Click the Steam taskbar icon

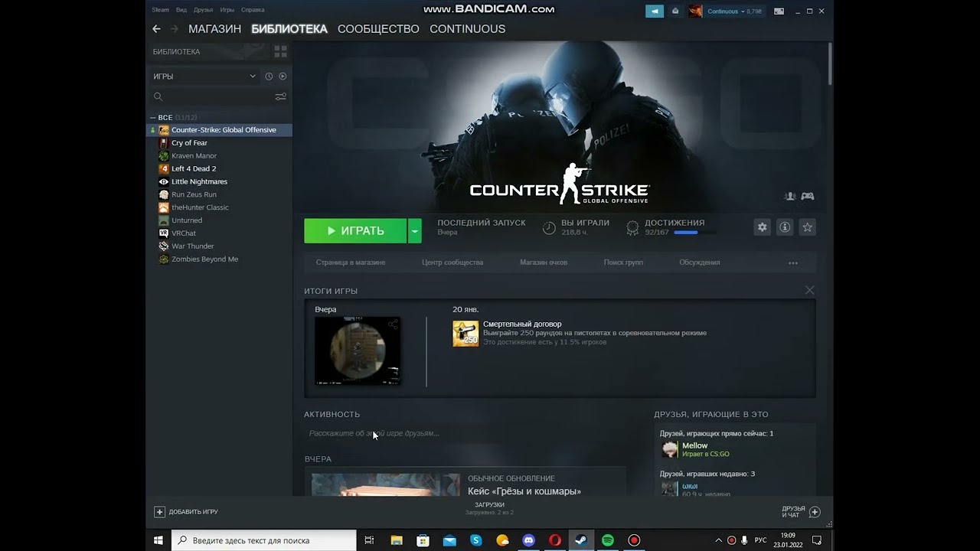pos(581,540)
